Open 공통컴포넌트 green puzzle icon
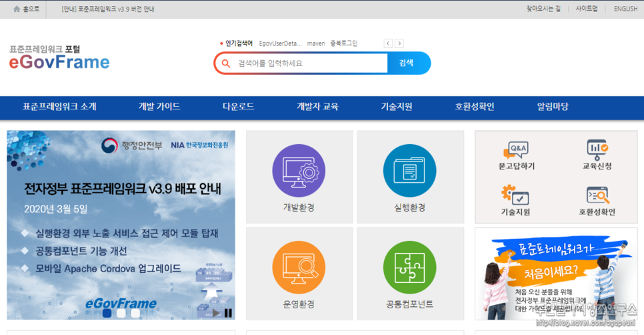This screenshot has width=644, height=335. 409,268
